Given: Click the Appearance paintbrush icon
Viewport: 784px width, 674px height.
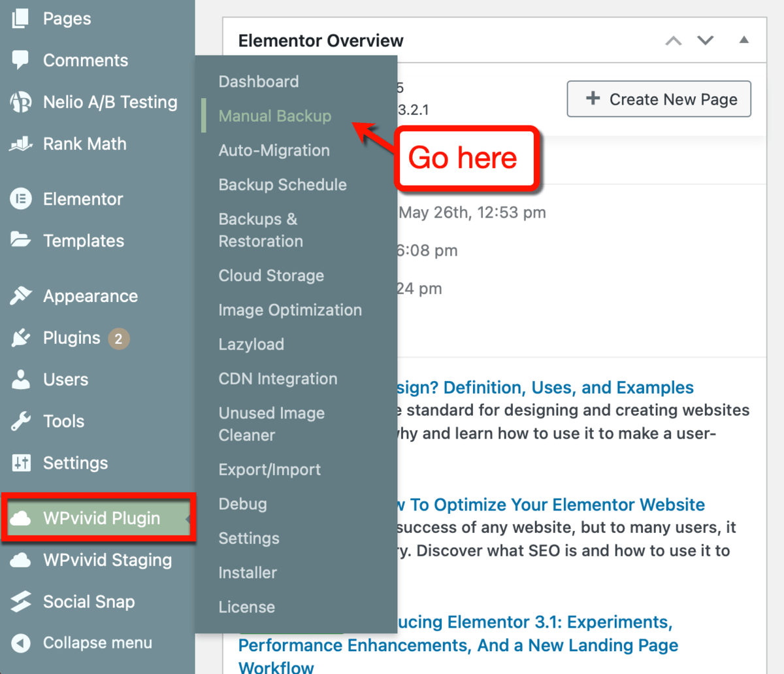Looking at the screenshot, I should pyautogui.click(x=20, y=295).
